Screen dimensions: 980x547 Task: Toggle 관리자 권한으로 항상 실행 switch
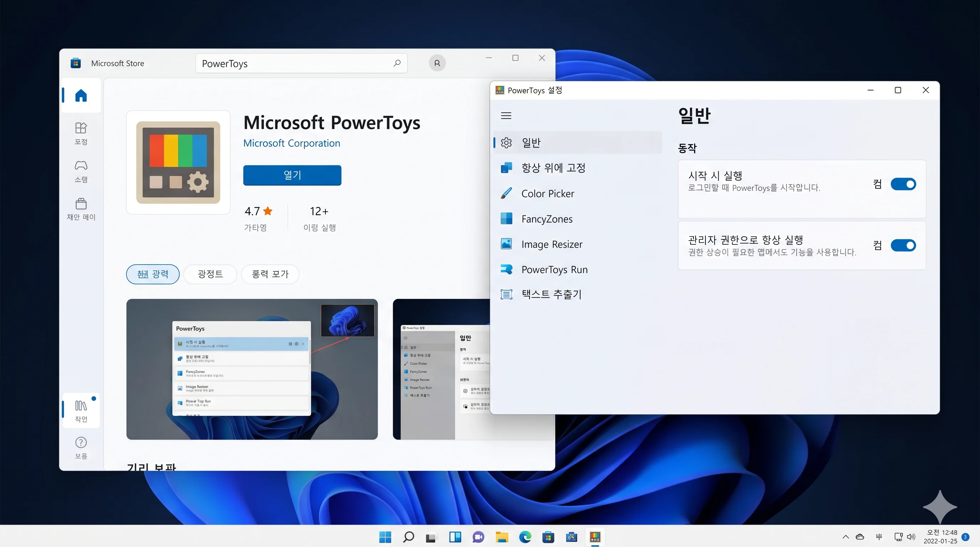[x=903, y=245]
